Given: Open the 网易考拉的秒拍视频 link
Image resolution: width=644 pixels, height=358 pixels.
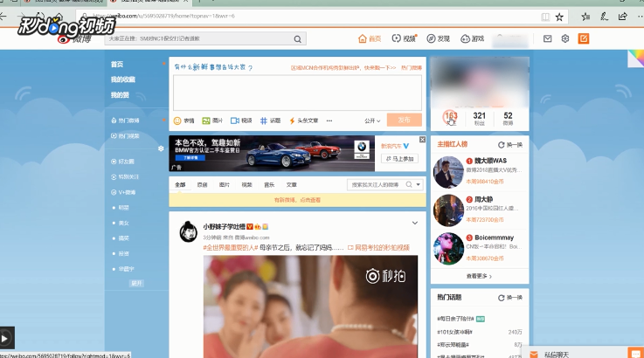Looking at the screenshot, I should click(x=378, y=248).
